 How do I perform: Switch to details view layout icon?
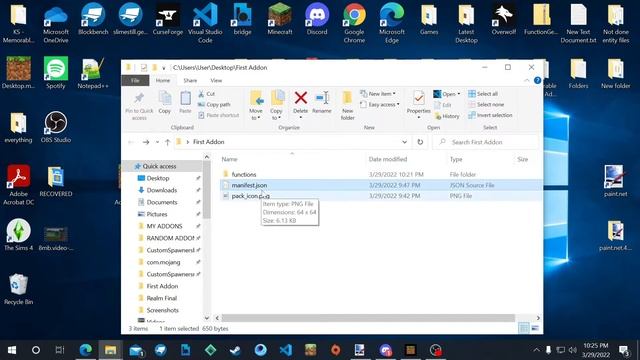pos(523,328)
